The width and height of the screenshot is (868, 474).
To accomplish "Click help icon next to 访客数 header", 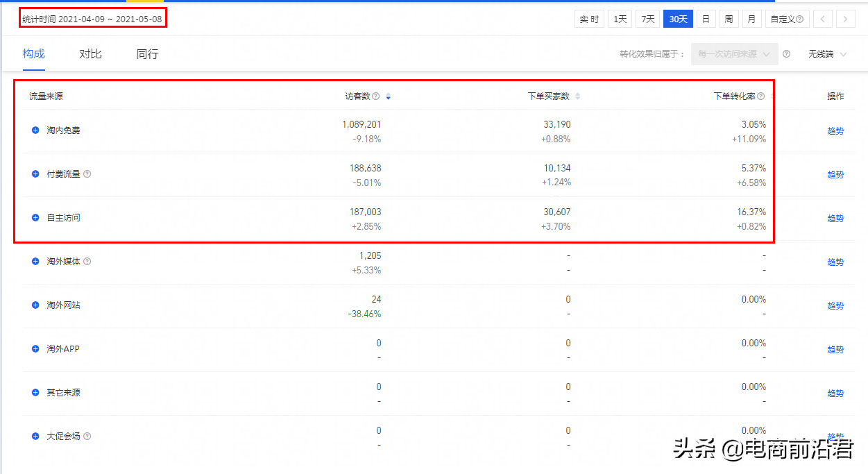I will (376, 96).
